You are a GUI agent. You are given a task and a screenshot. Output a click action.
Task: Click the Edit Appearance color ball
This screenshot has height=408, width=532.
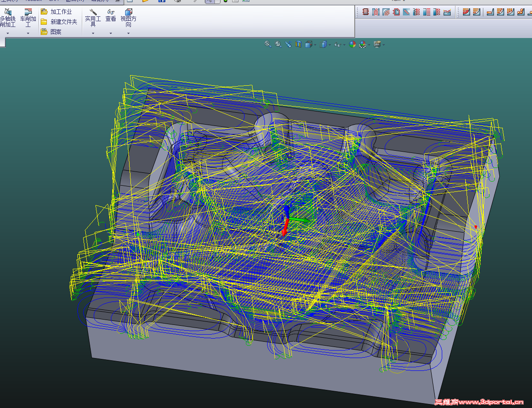pos(352,44)
